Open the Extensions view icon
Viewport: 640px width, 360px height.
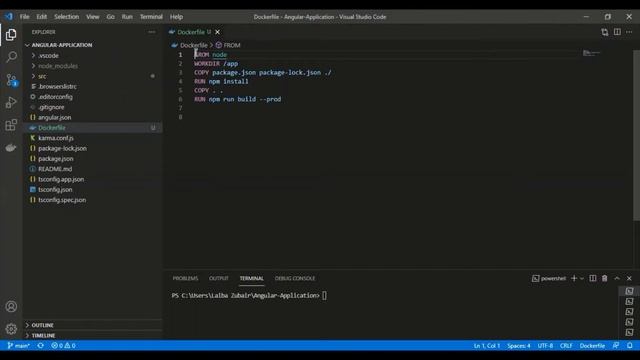(x=11, y=125)
